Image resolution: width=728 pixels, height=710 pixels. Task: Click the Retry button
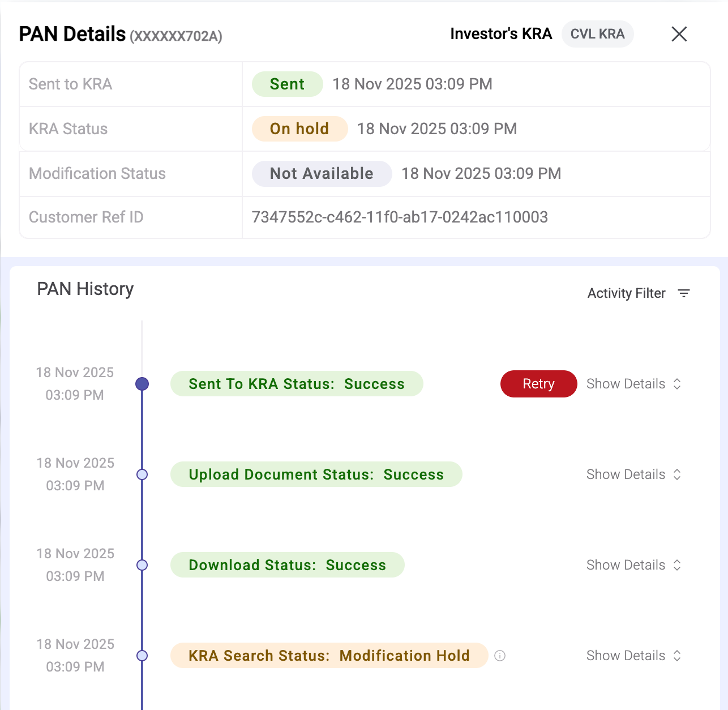tap(538, 384)
